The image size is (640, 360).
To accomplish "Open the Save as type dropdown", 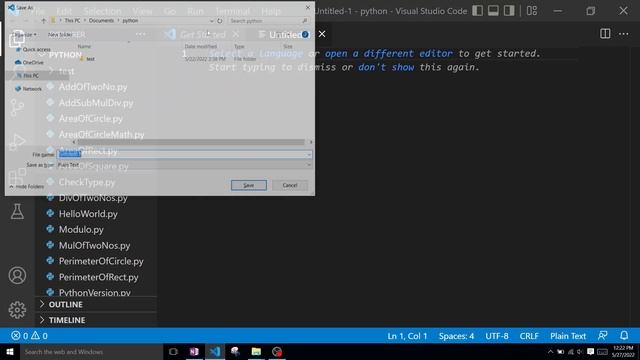I will [x=184, y=165].
